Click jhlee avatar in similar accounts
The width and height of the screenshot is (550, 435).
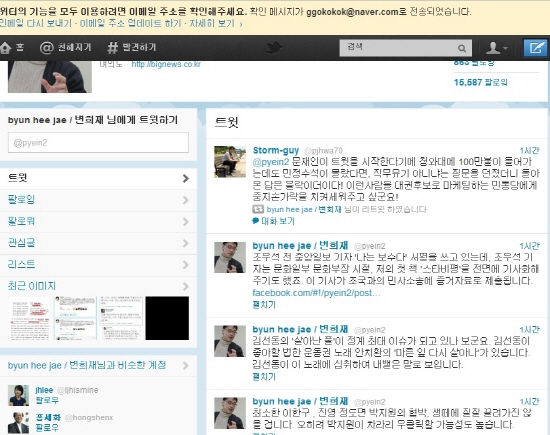19,395
